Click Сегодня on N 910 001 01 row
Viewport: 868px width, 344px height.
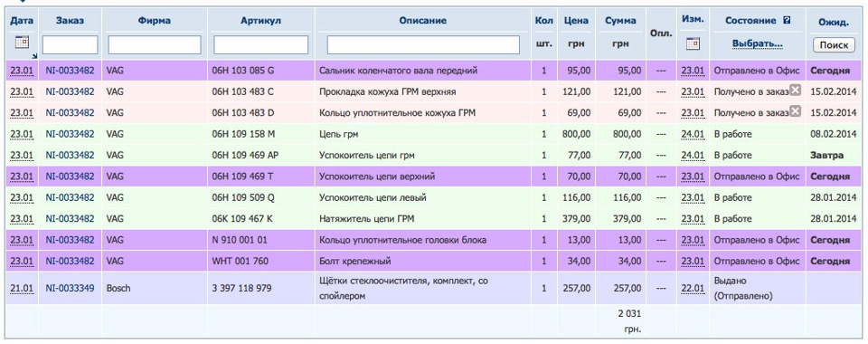(x=830, y=240)
